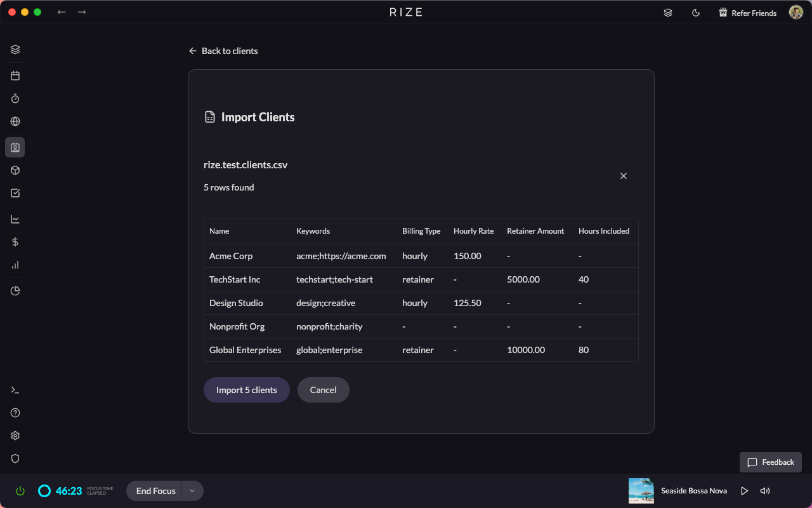Open the billing dollar section
This screenshot has height=508, width=812.
coord(15,242)
